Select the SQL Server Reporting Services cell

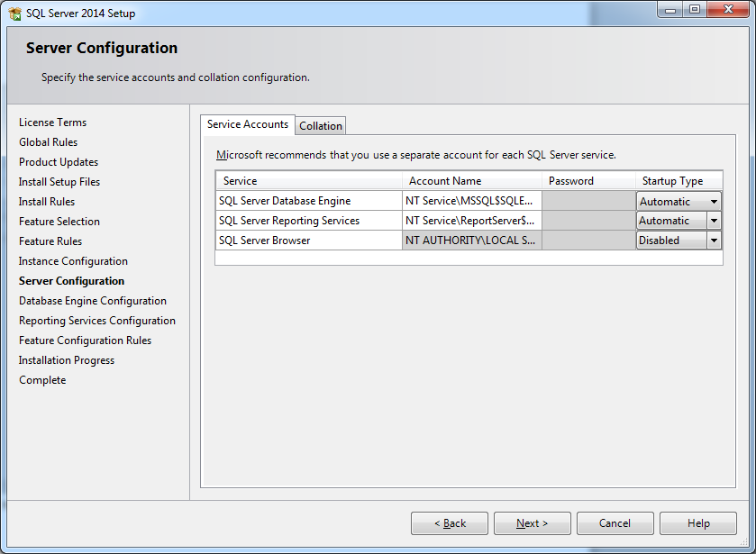click(308, 221)
